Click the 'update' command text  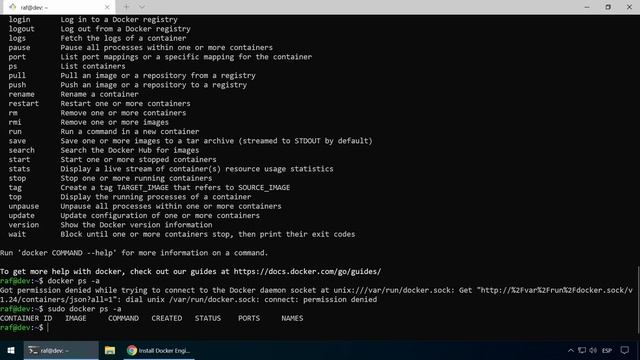(22, 216)
